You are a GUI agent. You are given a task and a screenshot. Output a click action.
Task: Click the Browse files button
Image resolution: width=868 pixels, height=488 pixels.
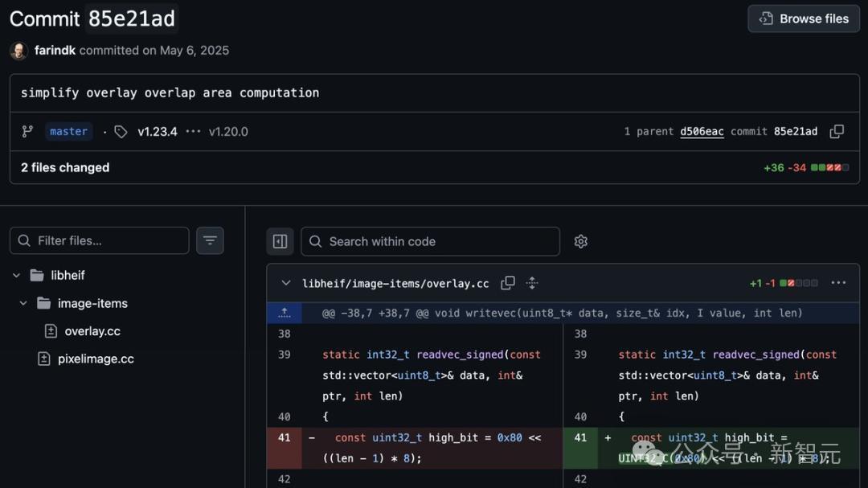tap(804, 18)
